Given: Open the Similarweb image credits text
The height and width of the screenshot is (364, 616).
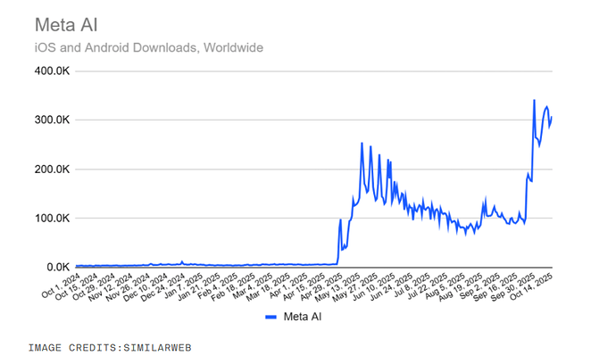Looking at the screenshot, I should tap(111, 346).
